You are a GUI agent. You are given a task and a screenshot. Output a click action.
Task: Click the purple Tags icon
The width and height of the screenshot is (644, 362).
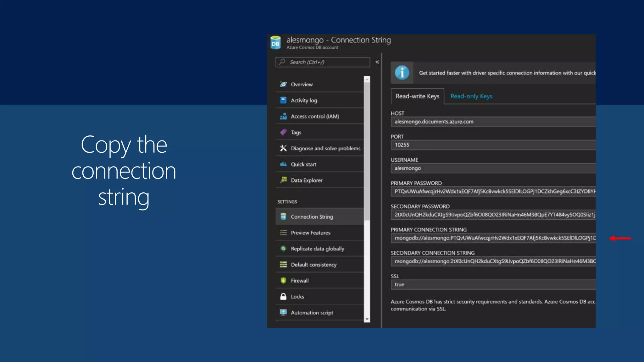(x=283, y=132)
